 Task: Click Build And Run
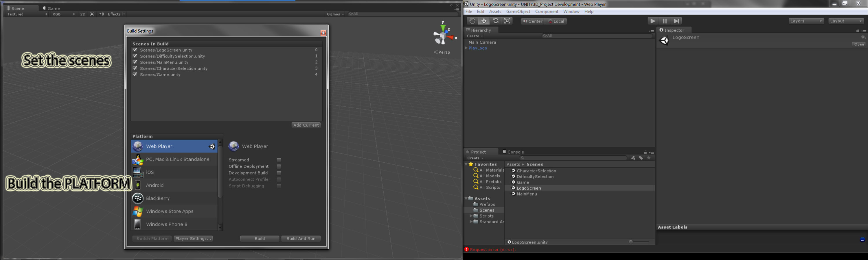tap(301, 238)
